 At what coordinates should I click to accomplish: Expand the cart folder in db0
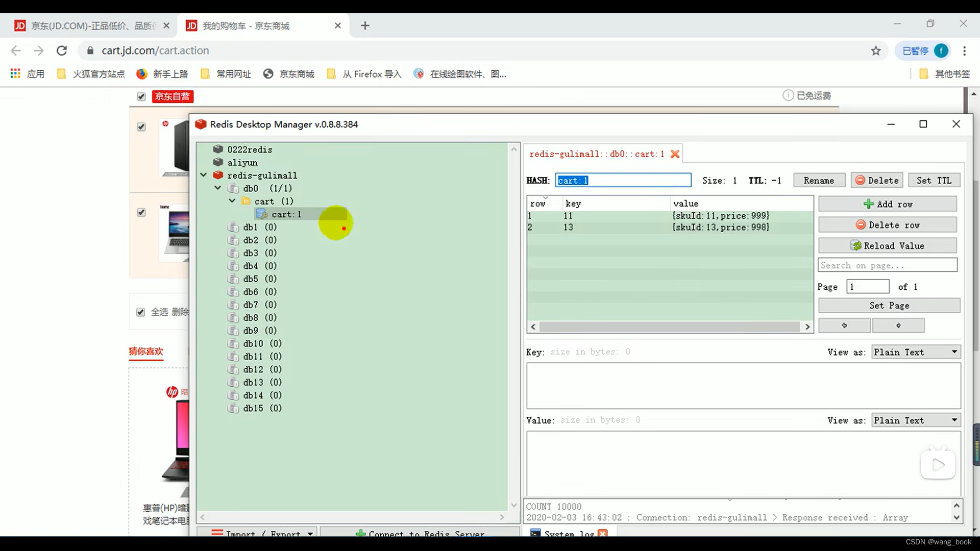pos(232,201)
